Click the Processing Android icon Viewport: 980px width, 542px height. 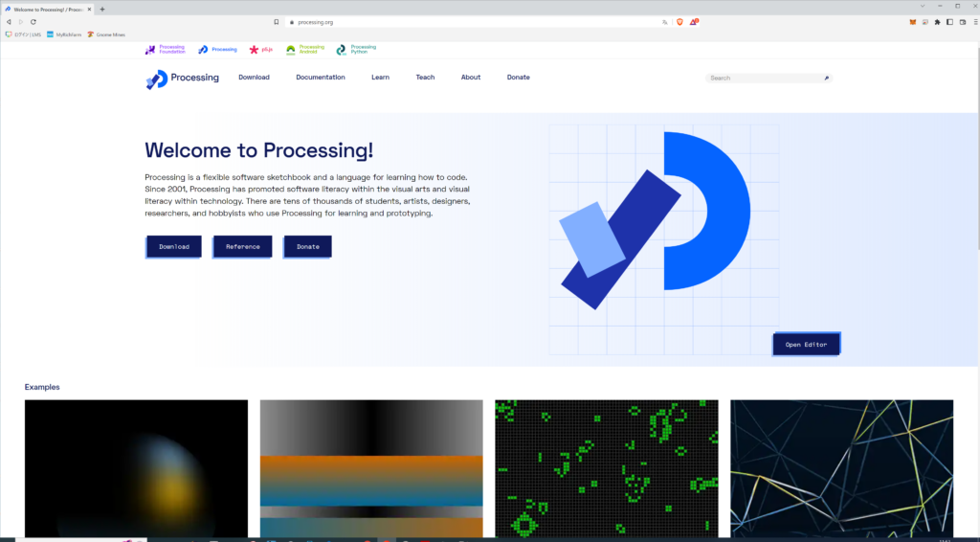[291, 50]
